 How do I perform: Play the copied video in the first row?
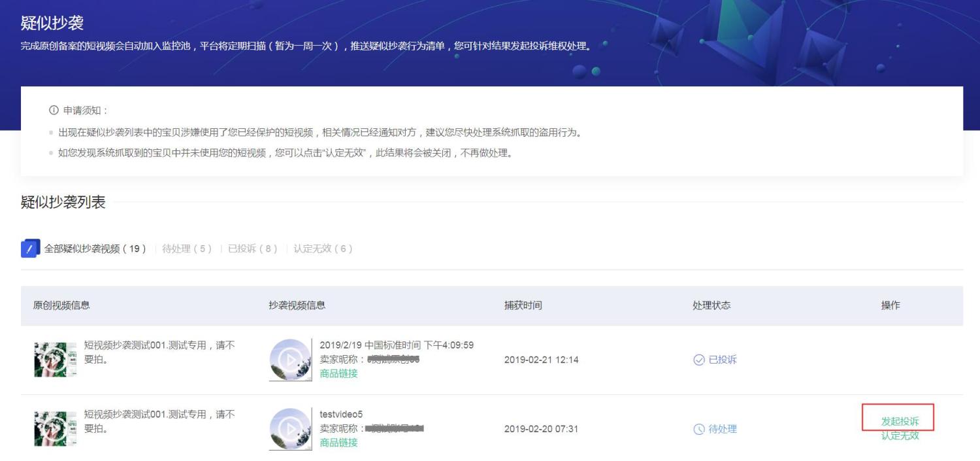[291, 360]
